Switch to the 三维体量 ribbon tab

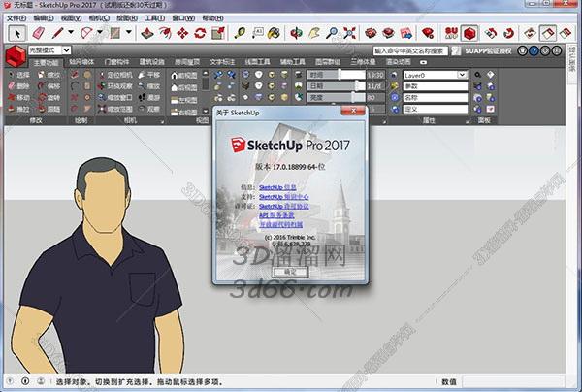363,62
